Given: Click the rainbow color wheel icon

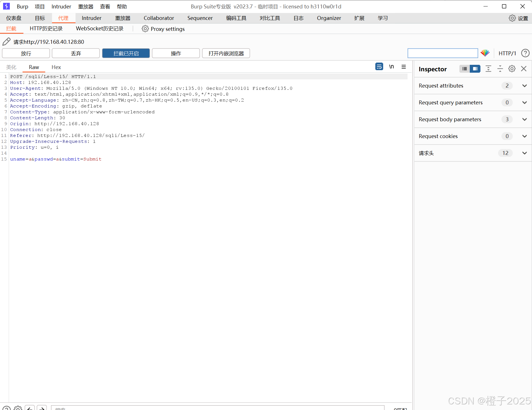Looking at the screenshot, I should (x=485, y=53).
